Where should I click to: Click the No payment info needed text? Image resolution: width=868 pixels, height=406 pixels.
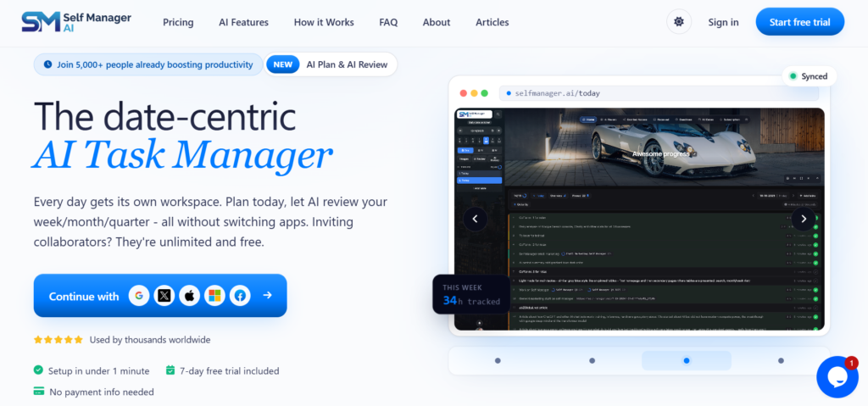[x=102, y=392]
